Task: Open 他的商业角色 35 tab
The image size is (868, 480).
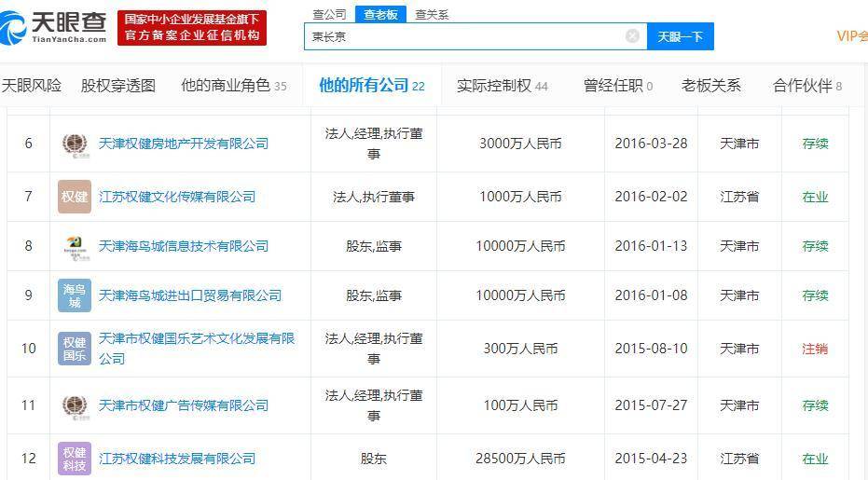Action: click(x=234, y=85)
